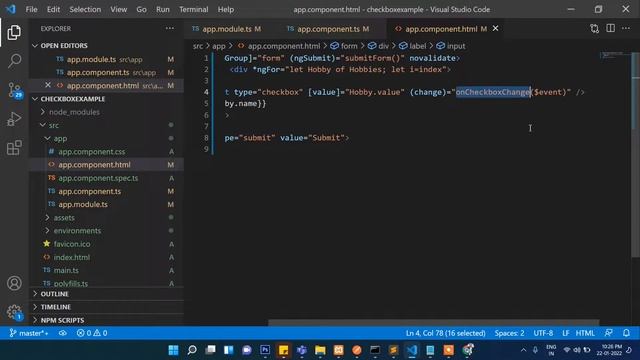Collapse the src folder
The height and width of the screenshot is (360, 640).
(x=42, y=125)
